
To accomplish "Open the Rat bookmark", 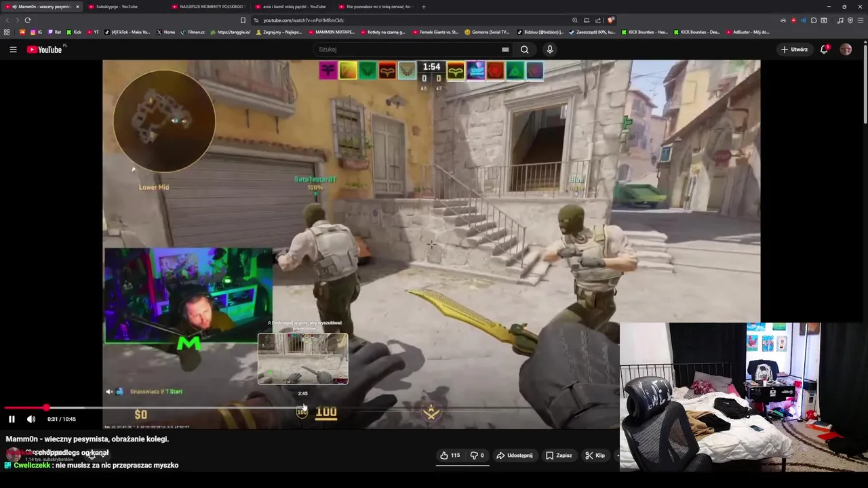I will click(x=54, y=32).
